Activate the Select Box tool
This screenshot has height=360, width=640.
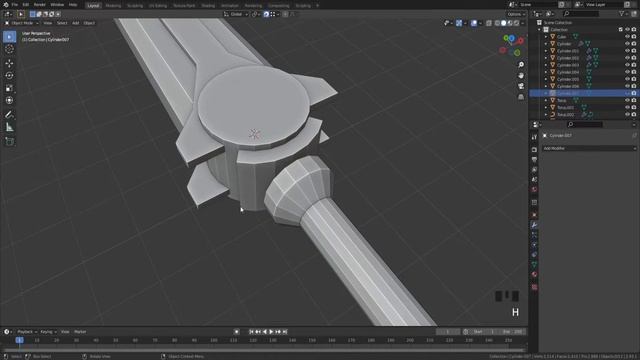click(9, 37)
